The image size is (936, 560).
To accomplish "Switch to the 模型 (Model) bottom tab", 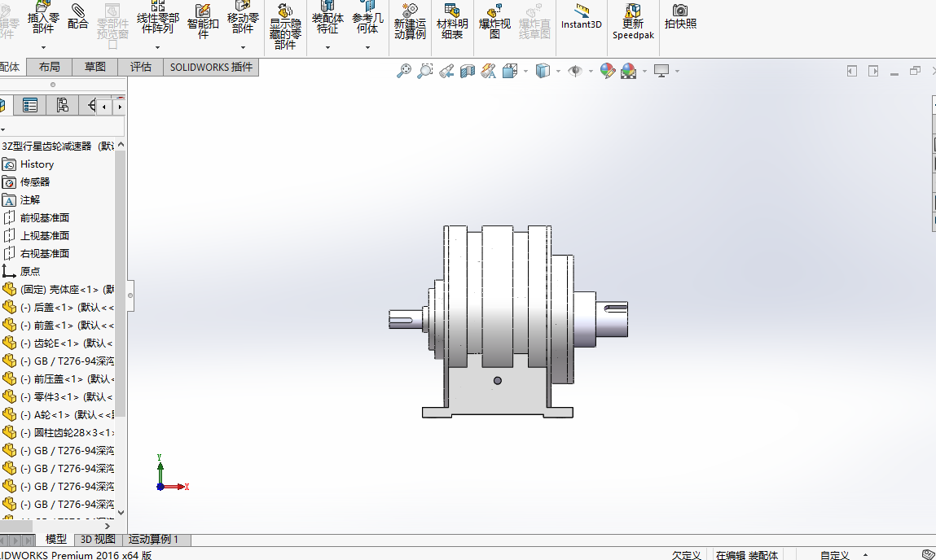I will (56, 539).
